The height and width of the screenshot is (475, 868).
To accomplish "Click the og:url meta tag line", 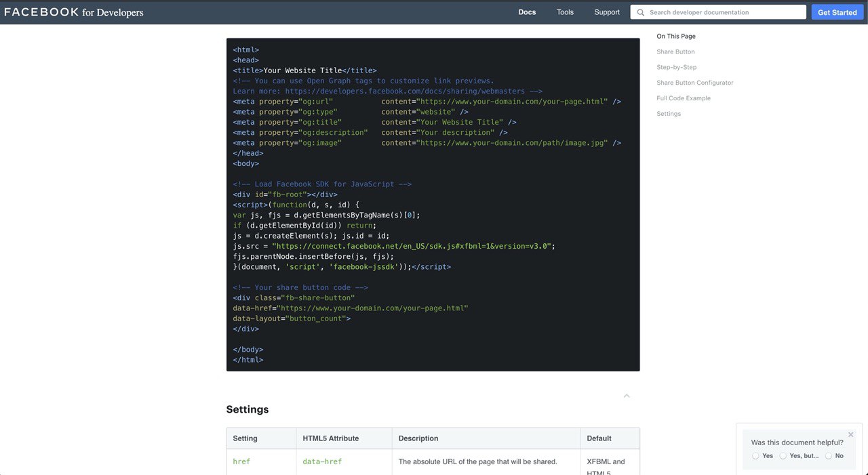I will tap(427, 102).
